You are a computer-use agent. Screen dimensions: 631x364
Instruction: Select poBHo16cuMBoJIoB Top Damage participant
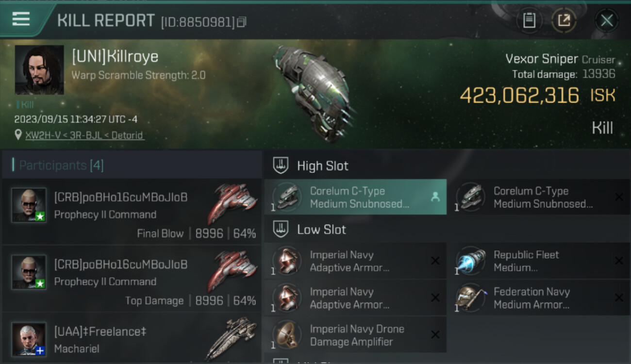(132, 279)
